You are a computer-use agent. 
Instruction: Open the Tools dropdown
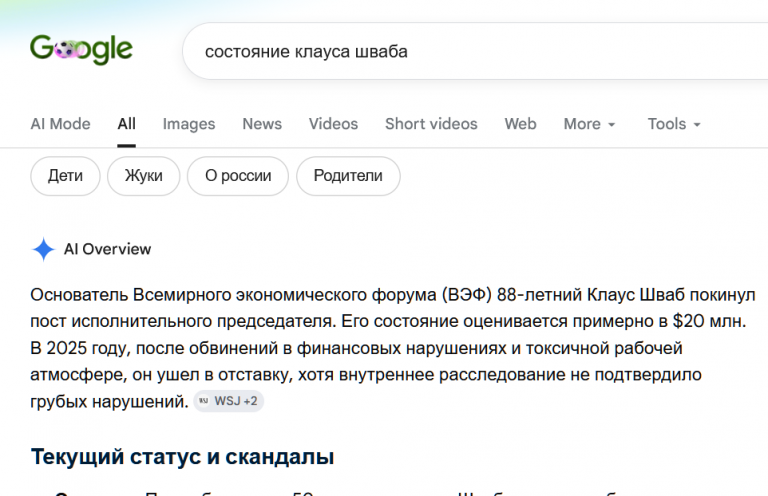click(x=674, y=124)
